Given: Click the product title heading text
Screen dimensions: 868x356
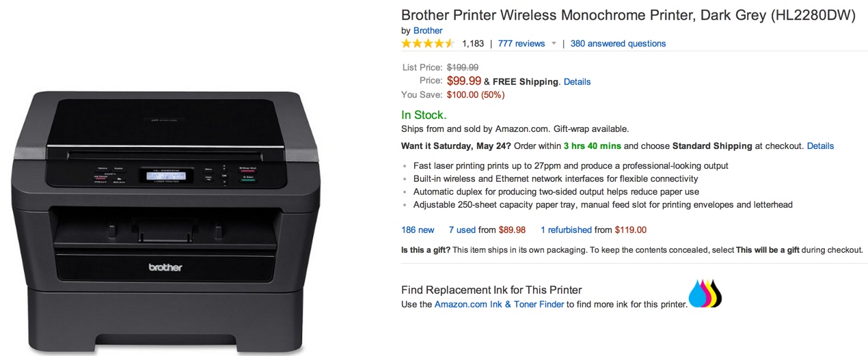Looking at the screenshot, I should pyautogui.click(x=628, y=15).
